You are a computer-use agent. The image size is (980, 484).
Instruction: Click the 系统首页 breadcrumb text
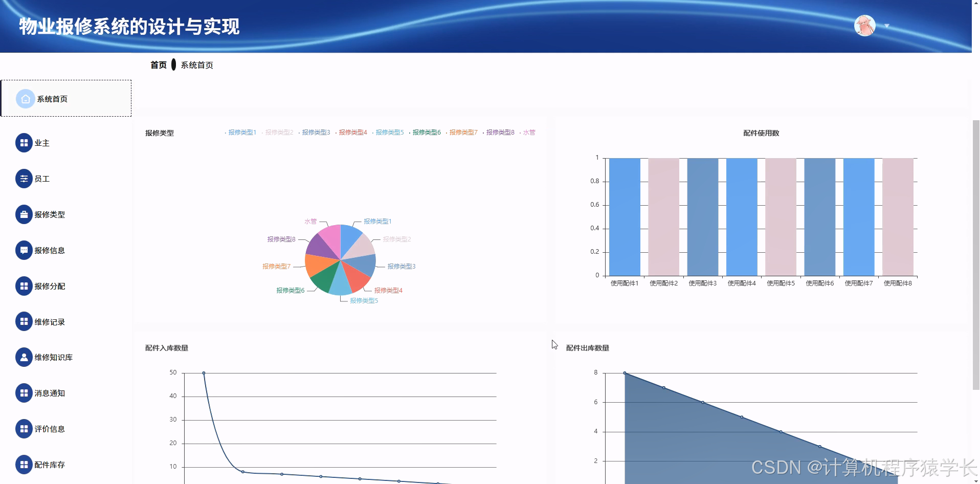click(x=197, y=65)
